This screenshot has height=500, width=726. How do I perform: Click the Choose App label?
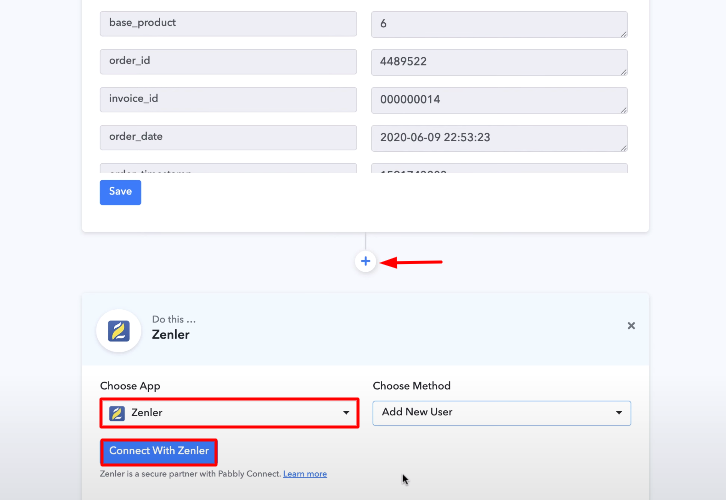point(130,386)
